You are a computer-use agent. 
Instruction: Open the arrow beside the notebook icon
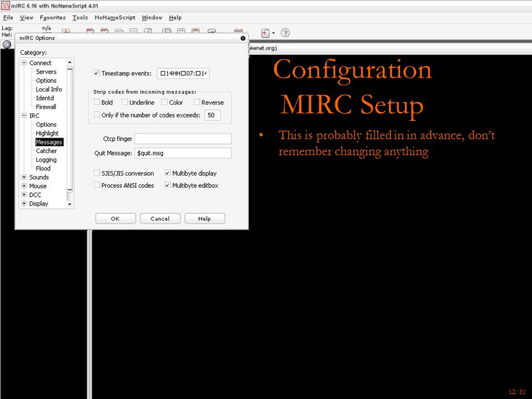click(x=273, y=33)
